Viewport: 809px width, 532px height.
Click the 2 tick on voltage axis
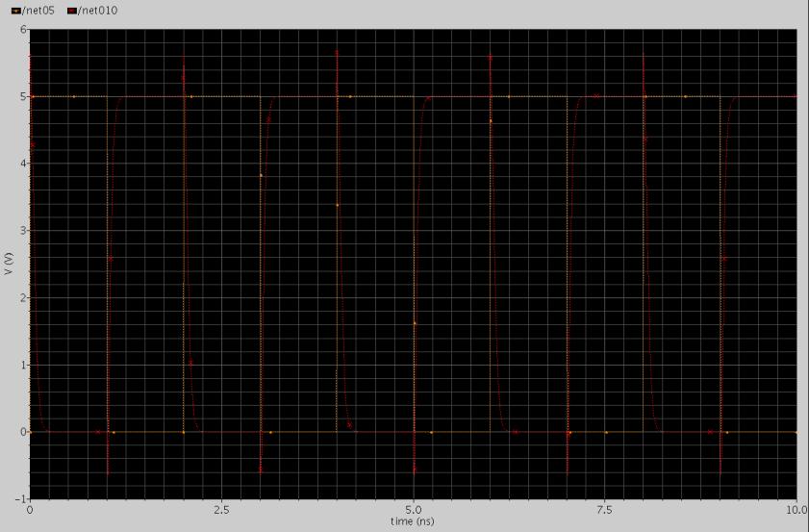coord(24,297)
